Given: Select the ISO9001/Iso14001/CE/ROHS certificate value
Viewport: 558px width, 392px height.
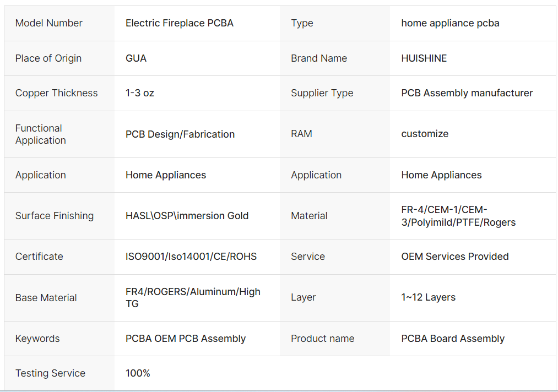Looking at the screenshot, I should click(x=191, y=257).
